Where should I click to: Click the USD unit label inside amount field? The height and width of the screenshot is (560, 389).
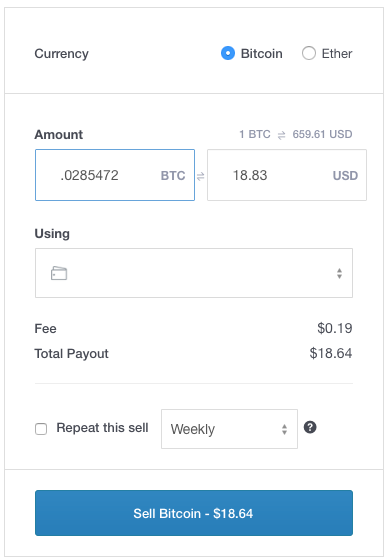[345, 176]
